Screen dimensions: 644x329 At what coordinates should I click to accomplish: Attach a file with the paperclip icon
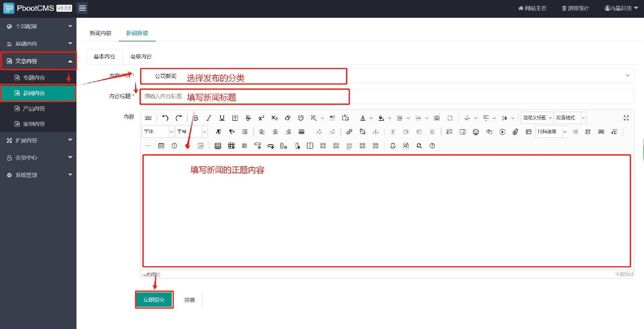pos(516,132)
